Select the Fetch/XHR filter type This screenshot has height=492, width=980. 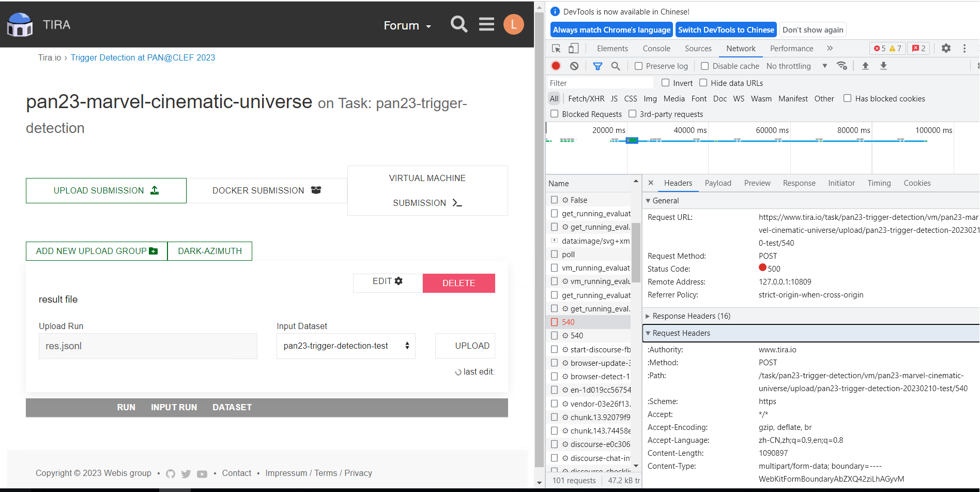[x=586, y=98]
